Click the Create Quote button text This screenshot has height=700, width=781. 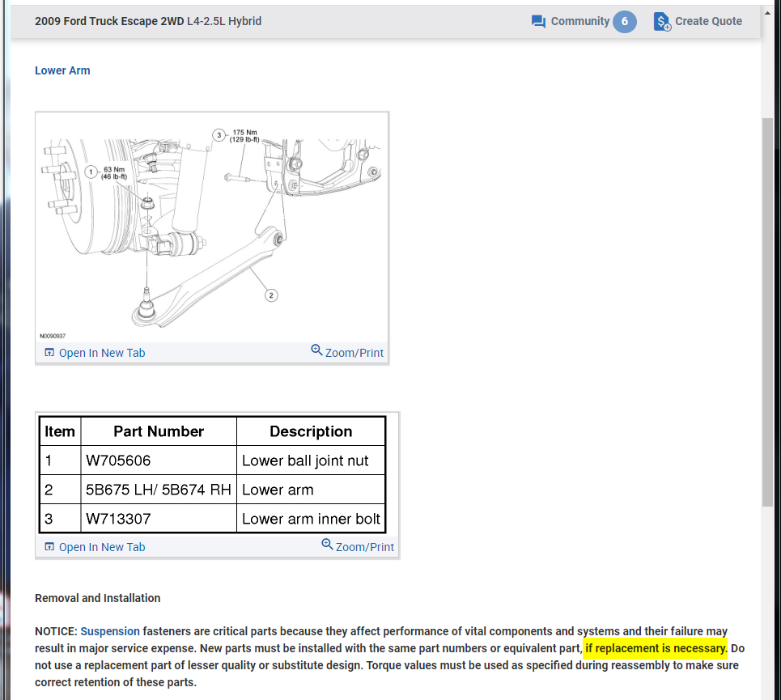click(x=708, y=21)
